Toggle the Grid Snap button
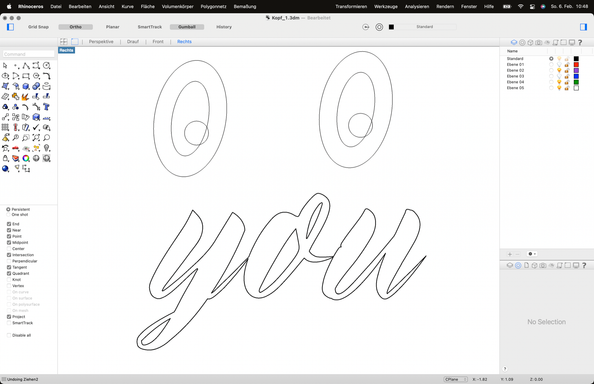594x384 pixels. (38, 27)
